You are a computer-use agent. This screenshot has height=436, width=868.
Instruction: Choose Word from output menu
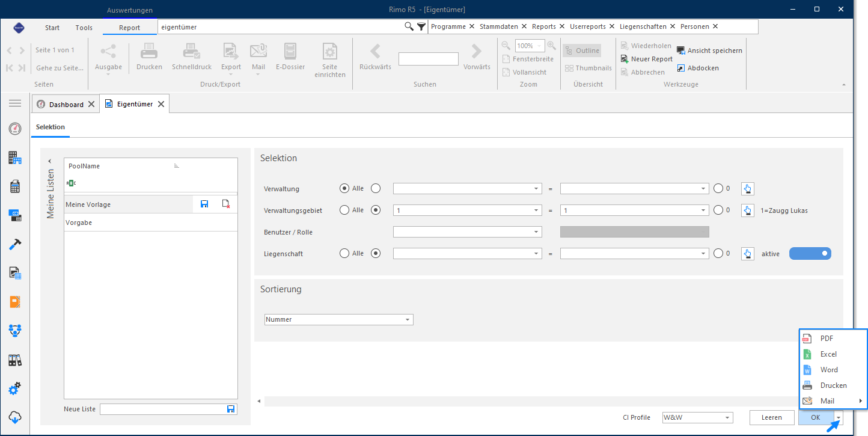pyautogui.click(x=834, y=370)
